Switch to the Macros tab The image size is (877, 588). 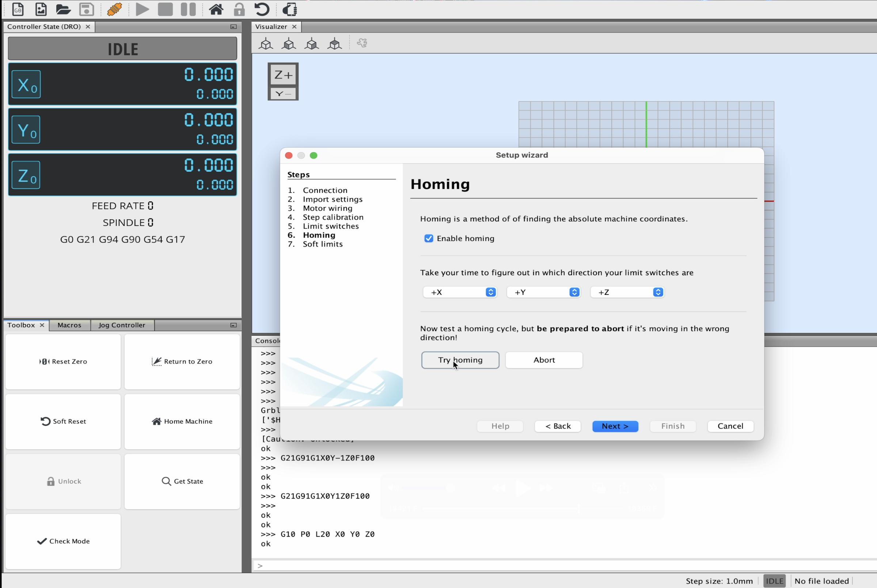tap(69, 325)
